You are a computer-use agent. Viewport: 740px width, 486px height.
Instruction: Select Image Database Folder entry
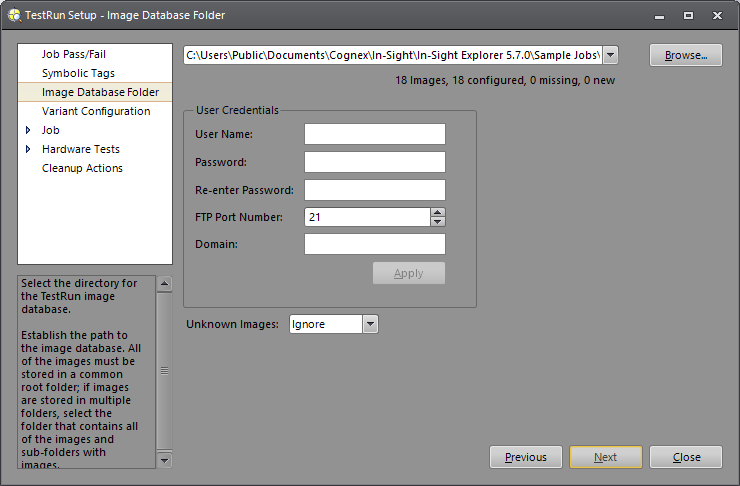100,92
